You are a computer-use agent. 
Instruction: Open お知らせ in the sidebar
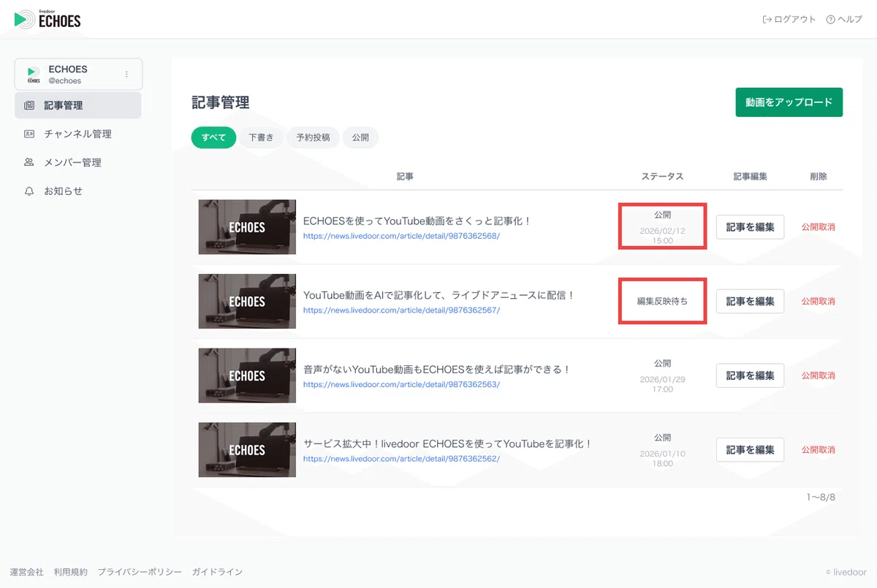click(x=77, y=191)
